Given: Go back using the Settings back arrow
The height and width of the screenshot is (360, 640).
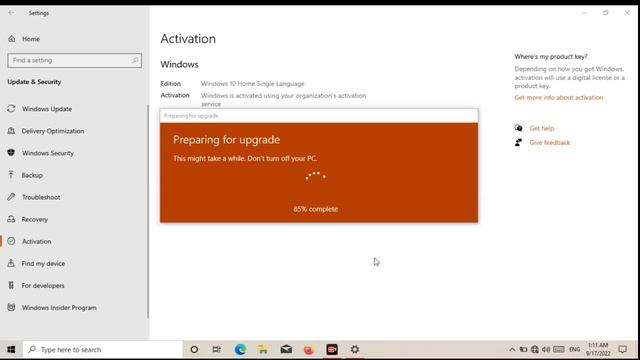Looking at the screenshot, I should (11, 13).
